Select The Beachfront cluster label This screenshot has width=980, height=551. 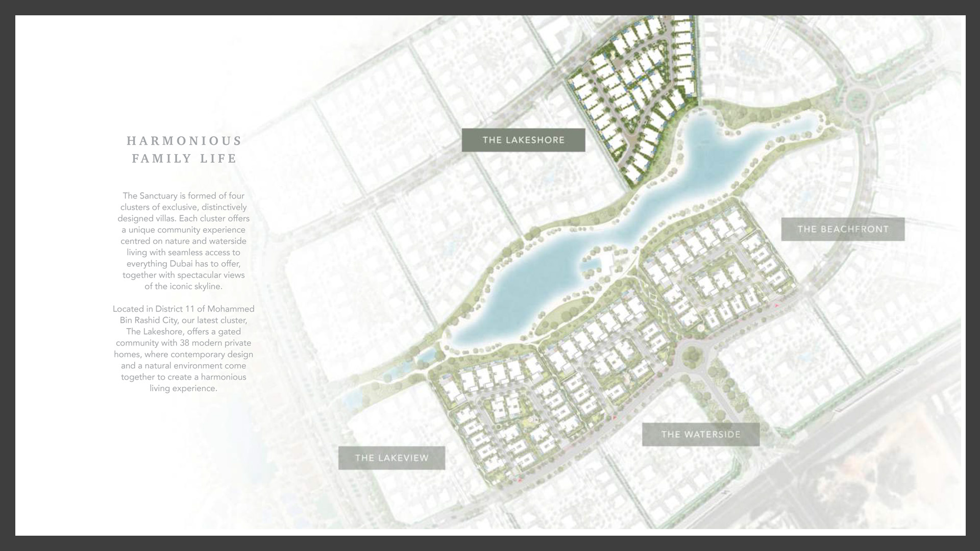843,229
